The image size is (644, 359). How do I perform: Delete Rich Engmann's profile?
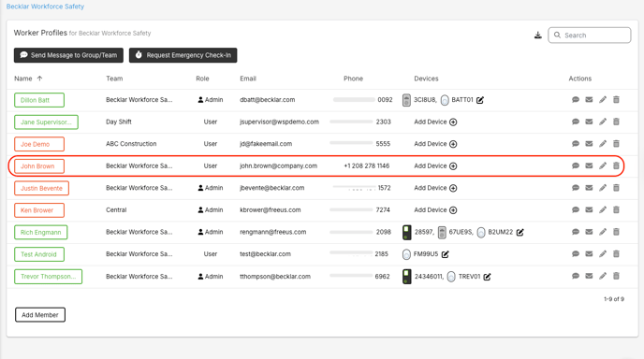pos(616,232)
